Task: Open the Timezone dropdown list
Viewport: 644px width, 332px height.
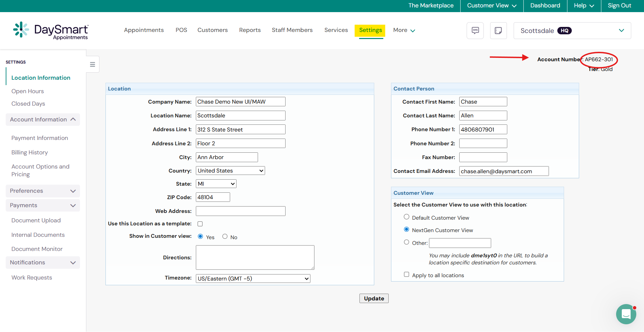Action: 253,279
